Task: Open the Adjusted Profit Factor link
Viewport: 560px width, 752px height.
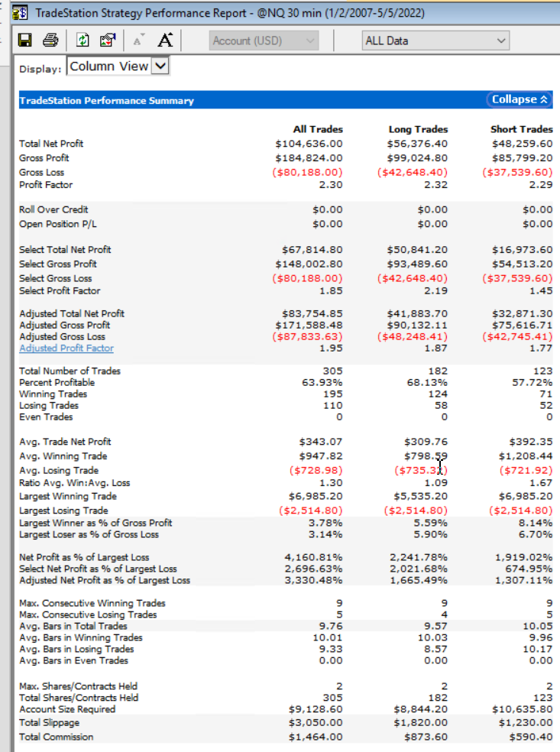Action: click(x=66, y=348)
